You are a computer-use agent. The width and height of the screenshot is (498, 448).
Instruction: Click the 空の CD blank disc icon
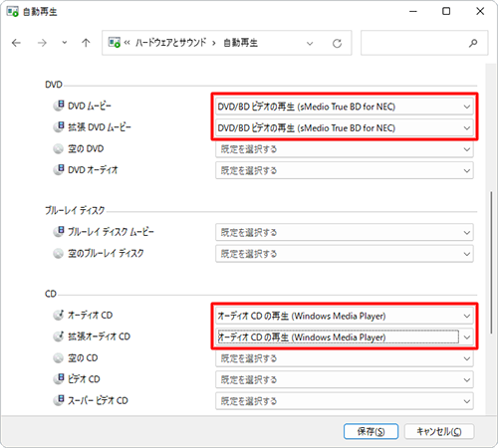58,358
